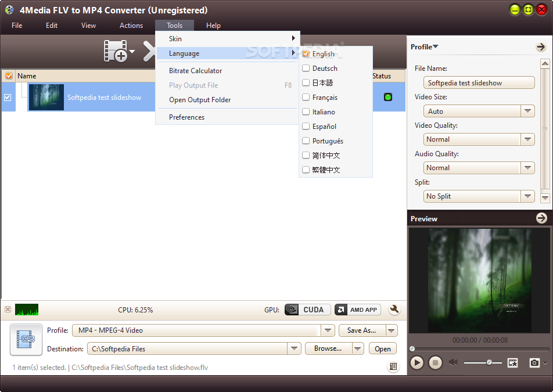Click the preview seek bar
This screenshot has width=553, height=392.
point(480,349)
